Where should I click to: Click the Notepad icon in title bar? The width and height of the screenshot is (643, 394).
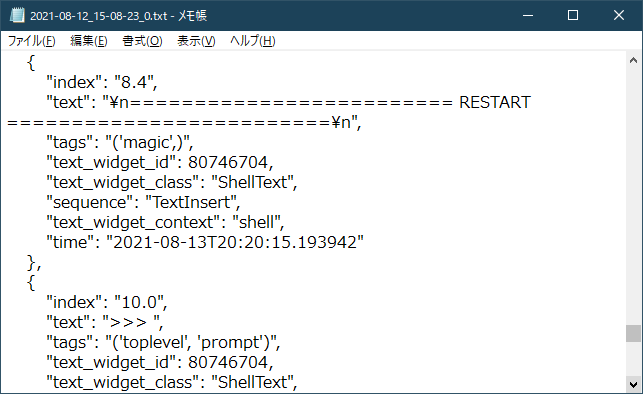pyautogui.click(x=17, y=16)
